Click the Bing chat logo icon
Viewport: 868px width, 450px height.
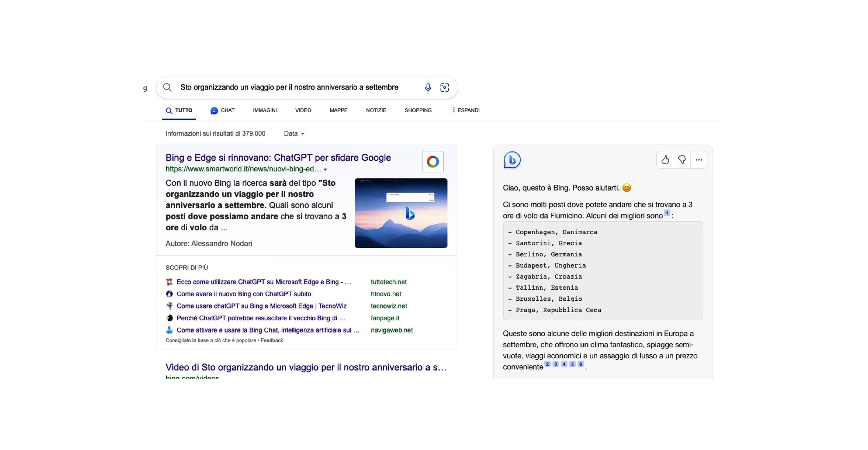[512, 160]
